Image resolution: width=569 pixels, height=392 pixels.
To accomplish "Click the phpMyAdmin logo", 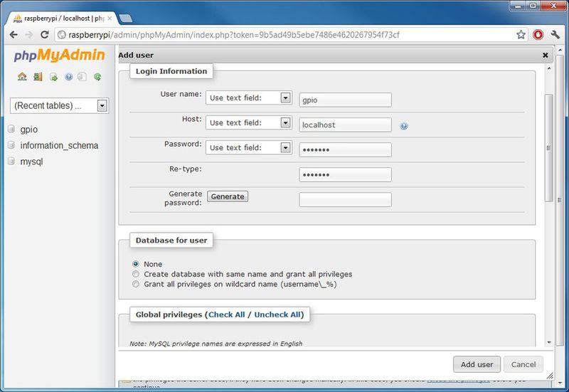I will point(59,55).
